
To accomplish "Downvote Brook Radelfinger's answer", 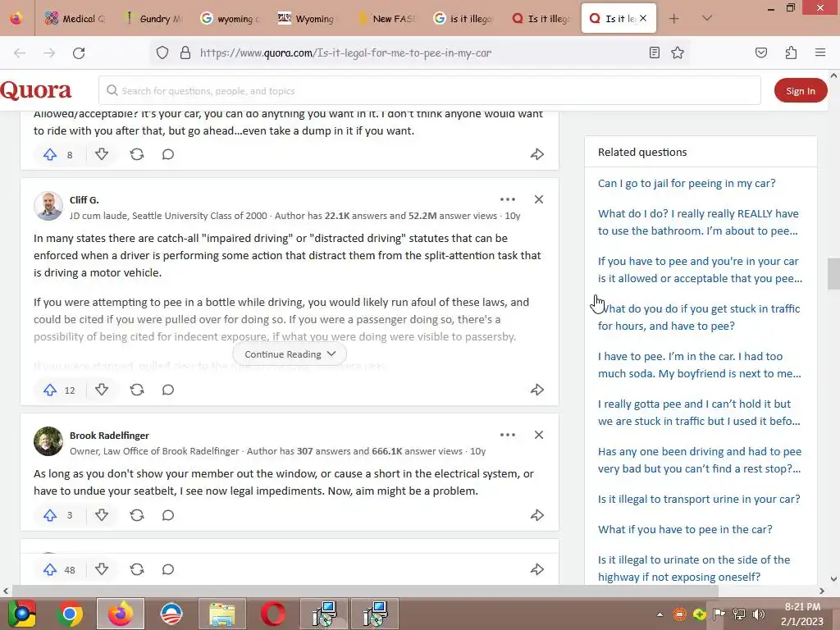I will tap(102, 515).
